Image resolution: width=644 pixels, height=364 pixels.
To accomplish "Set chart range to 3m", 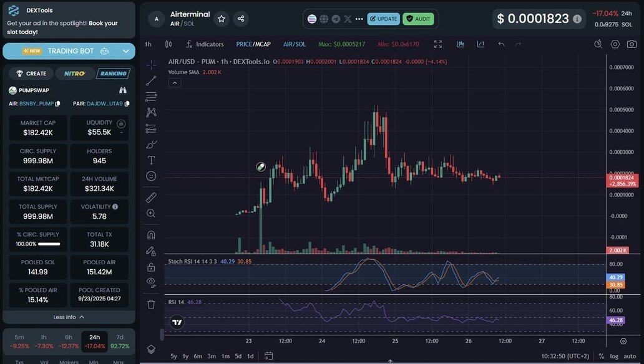I will point(212,356).
